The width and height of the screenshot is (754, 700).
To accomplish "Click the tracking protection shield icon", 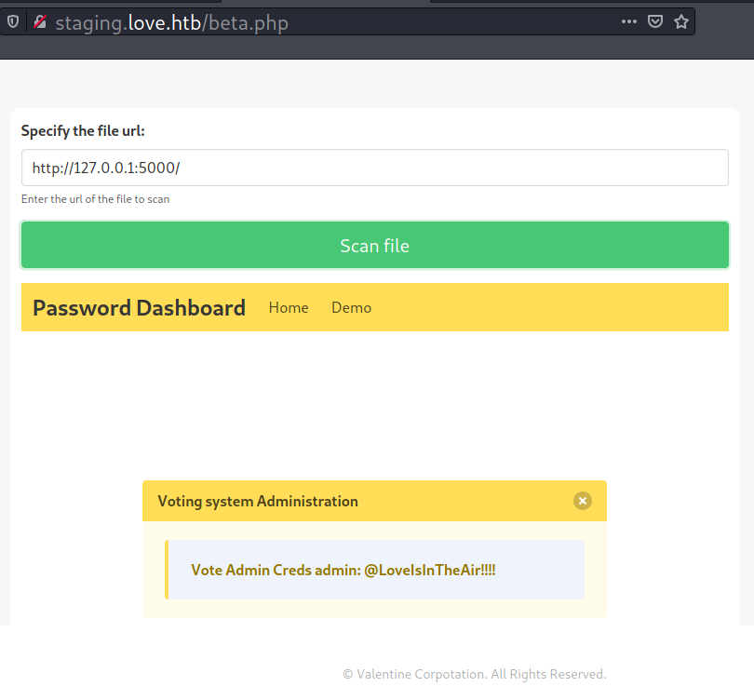I will pyautogui.click(x=13, y=21).
